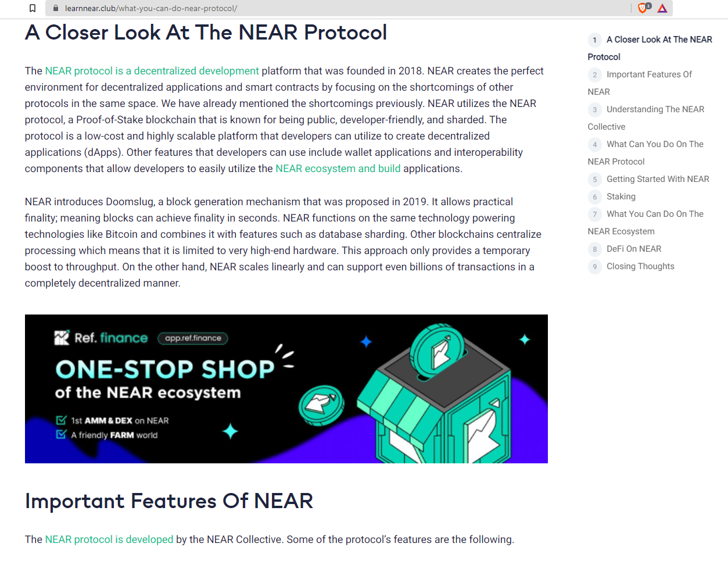Click the Shields badge showing 3
Viewport: 728px width, 561px height.
pos(648,5)
